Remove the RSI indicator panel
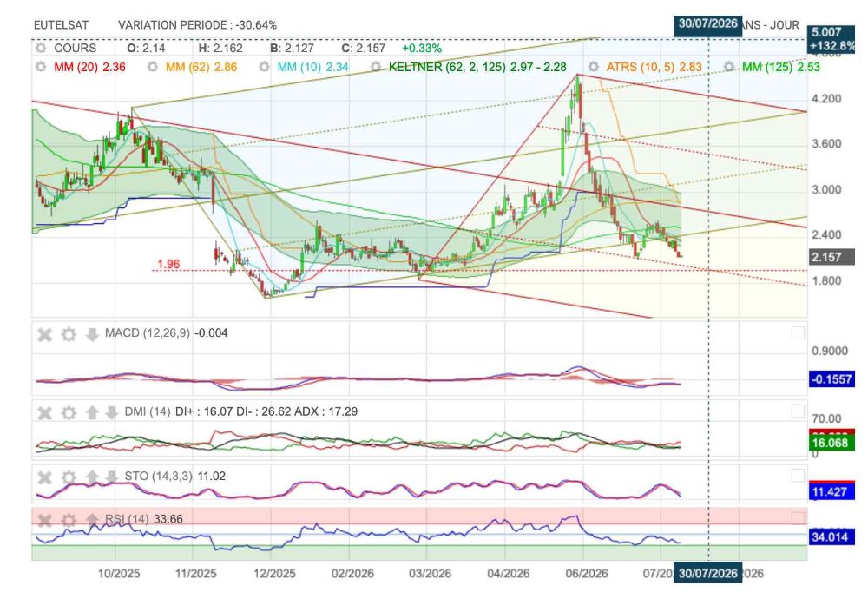868x592 pixels. (44, 520)
